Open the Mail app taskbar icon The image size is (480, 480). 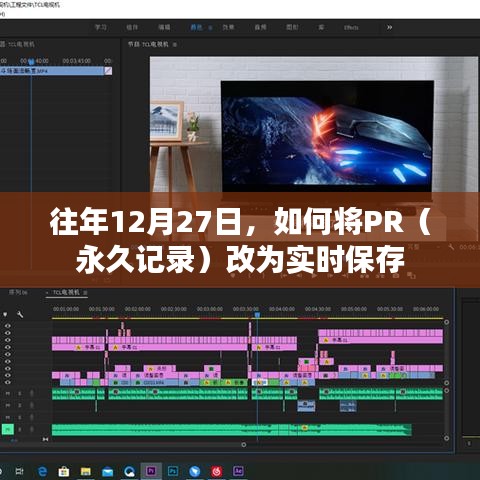point(107,472)
